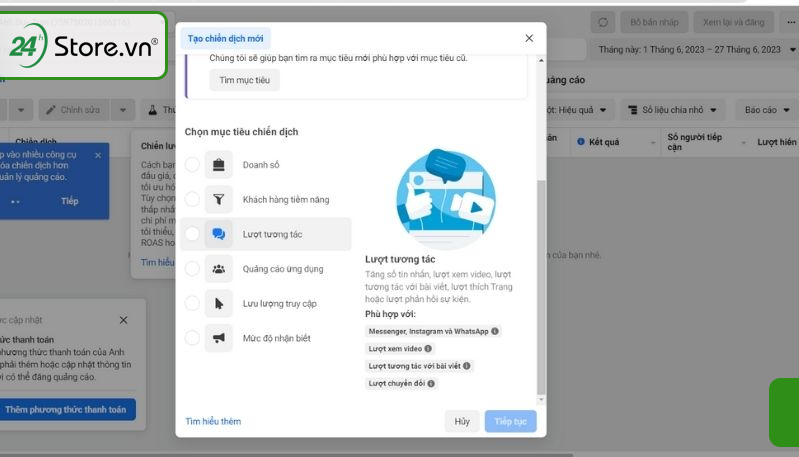
Task: Click the Doanh số shopping bag icon
Action: pos(219,165)
